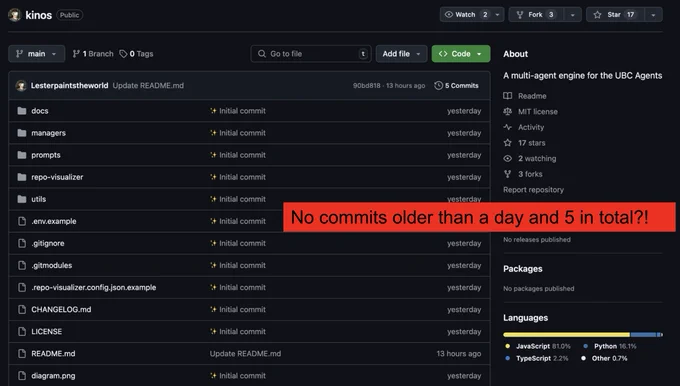The width and height of the screenshot is (680, 386).
Task: Click the diagram.png file icon
Action: (x=22, y=376)
